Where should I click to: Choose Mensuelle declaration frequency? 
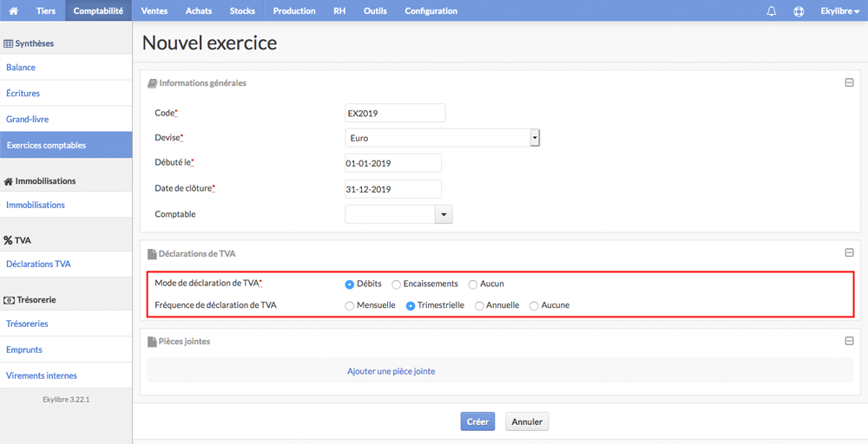349,306
